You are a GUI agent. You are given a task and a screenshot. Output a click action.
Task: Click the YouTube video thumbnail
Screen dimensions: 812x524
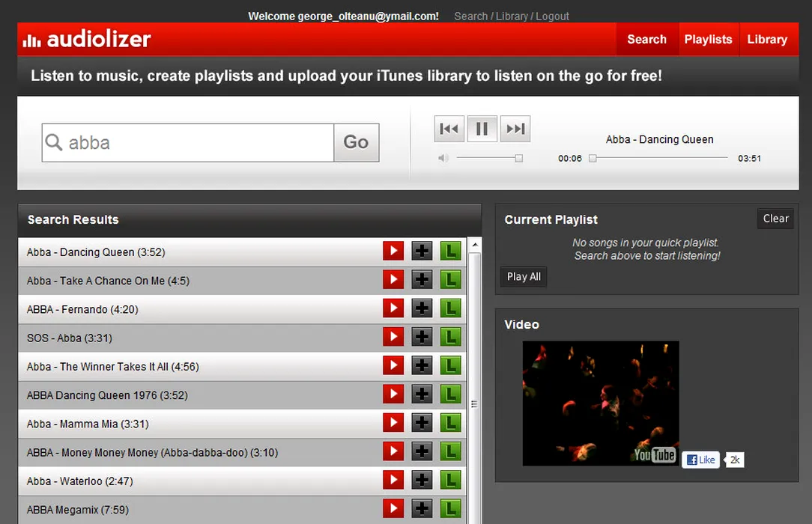tap(601, 403)
